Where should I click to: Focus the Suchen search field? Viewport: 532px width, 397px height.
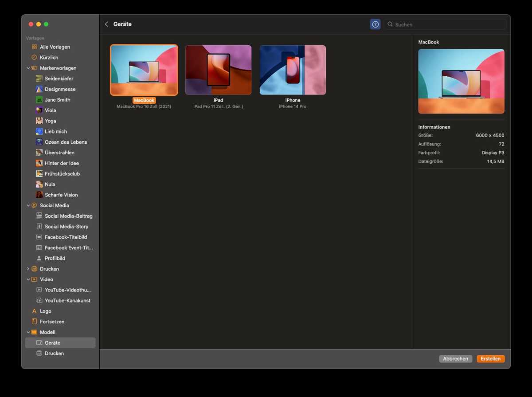(x=445, y=24)
